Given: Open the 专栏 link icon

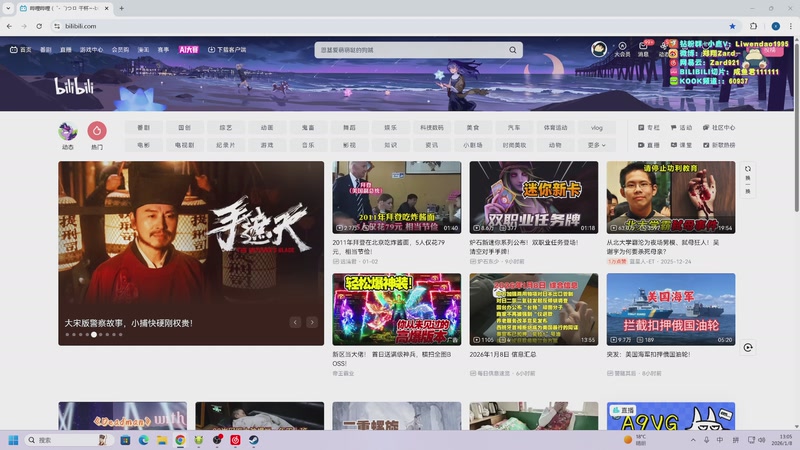Looking at the screenshot, I should pos(641,128).
